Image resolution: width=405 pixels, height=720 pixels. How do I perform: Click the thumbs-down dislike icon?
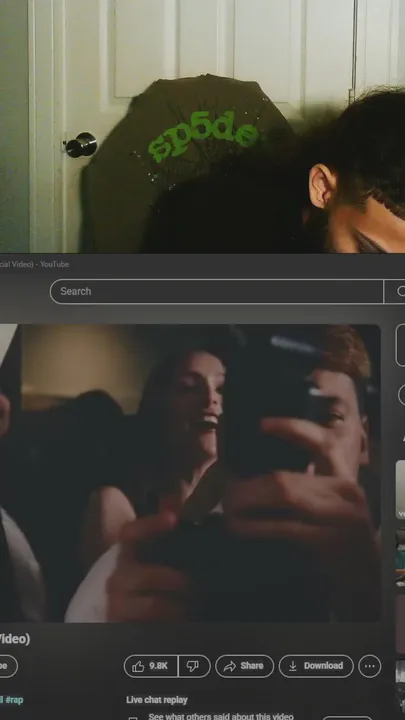[194, 666]
